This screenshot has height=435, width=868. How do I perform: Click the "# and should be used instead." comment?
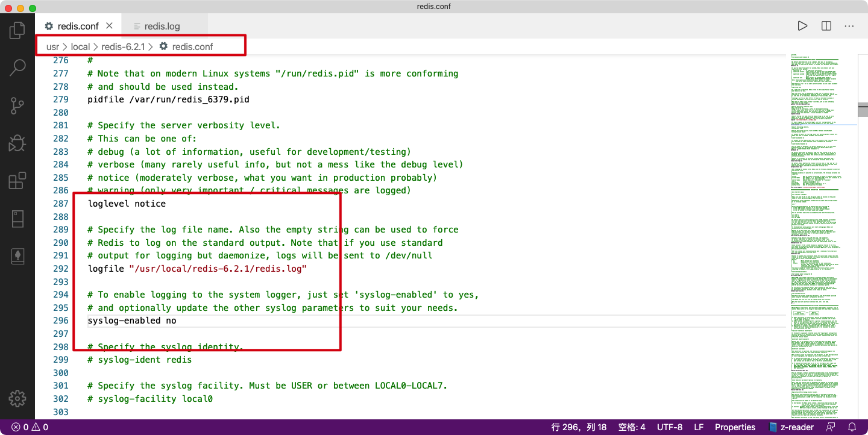pos(163,87)
